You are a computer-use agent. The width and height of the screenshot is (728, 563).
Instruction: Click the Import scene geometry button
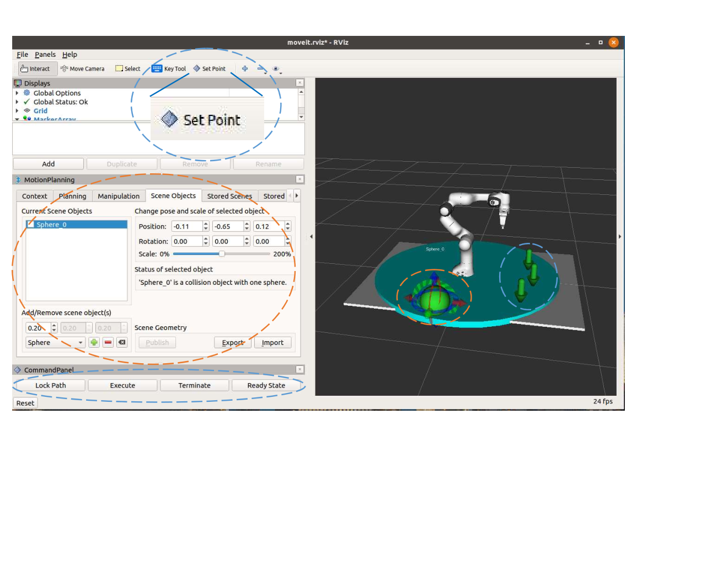pyautogui.click(x=272, y=343)
